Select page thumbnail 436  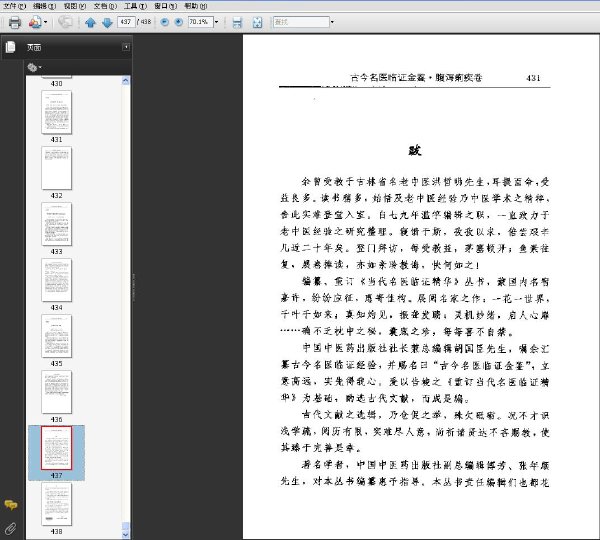(56, 392)
